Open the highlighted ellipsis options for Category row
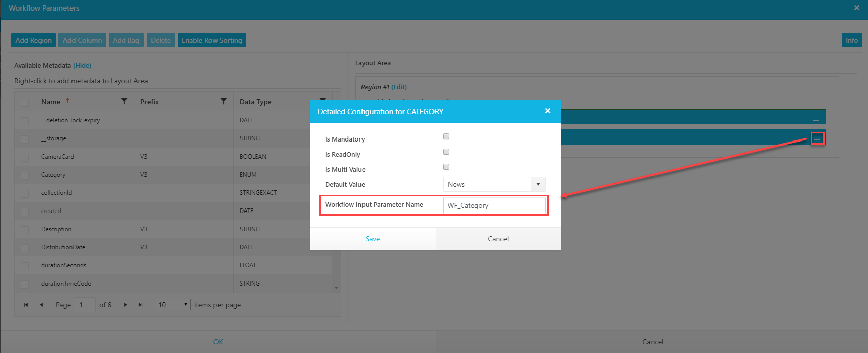 [x=817, y=138]
